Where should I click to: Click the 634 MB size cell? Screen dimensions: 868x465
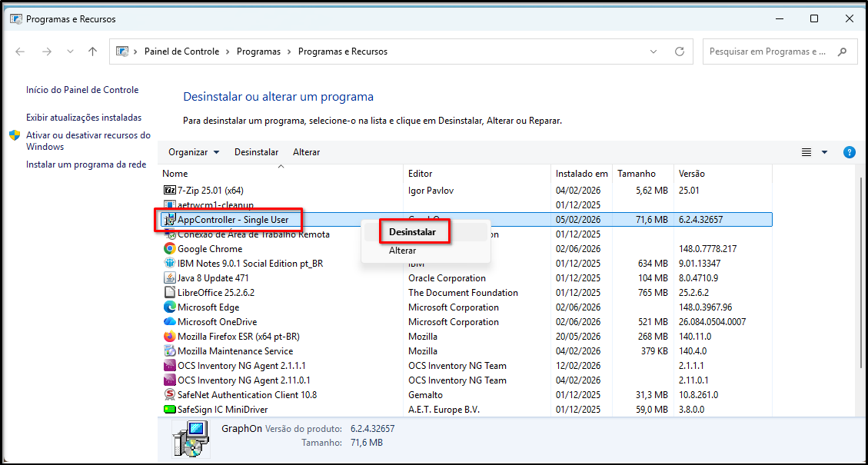(653, 264)
